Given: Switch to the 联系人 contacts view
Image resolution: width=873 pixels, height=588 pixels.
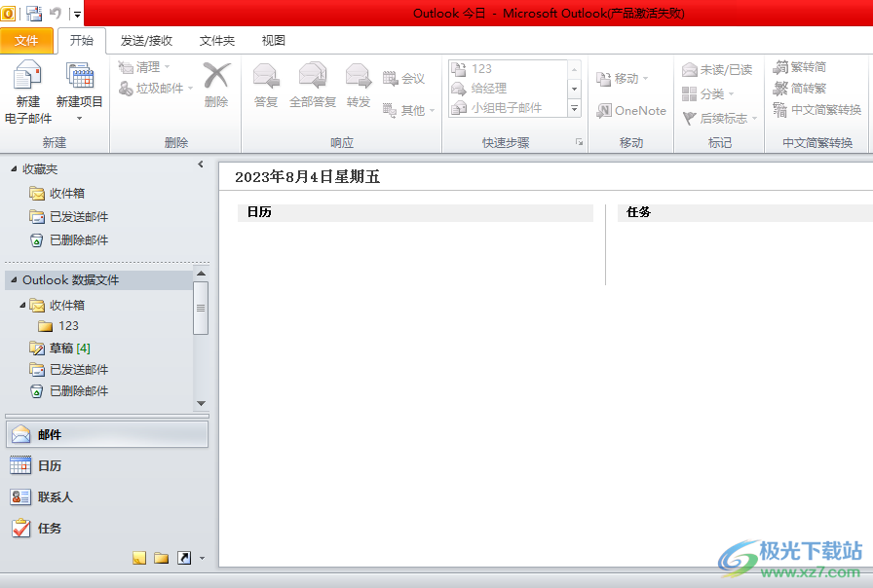Looking at the screenshot, I should pyautogui.click(x=107, y=496).
